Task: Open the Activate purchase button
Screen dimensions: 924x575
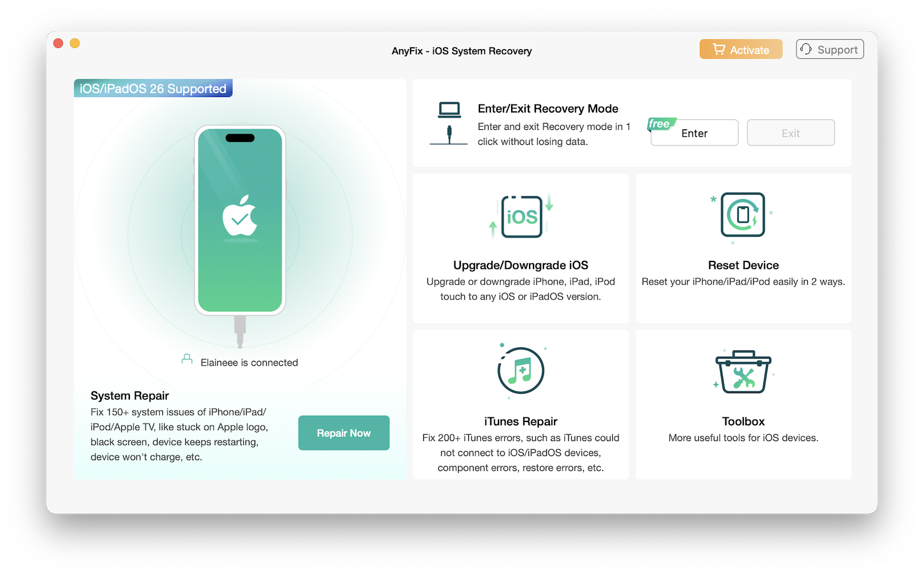Action: pyautogui.click(x=741, y=49)
